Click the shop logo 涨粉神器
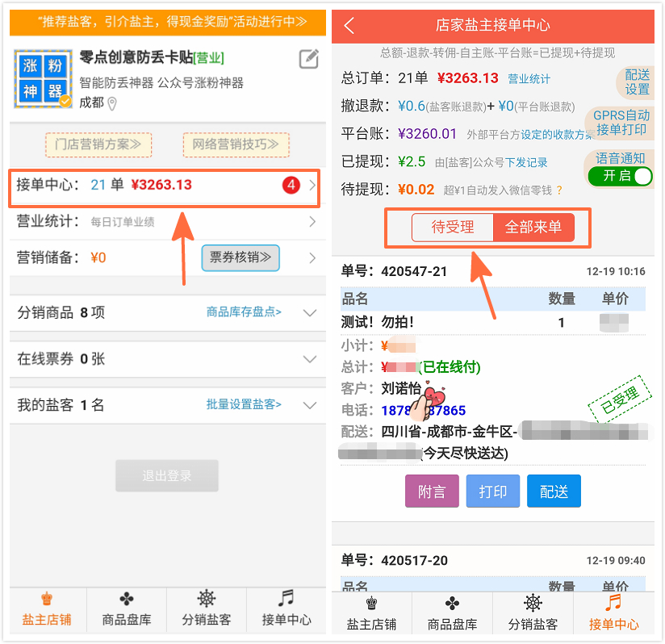Viewport: 665px width, 644px height. (42, 78)
